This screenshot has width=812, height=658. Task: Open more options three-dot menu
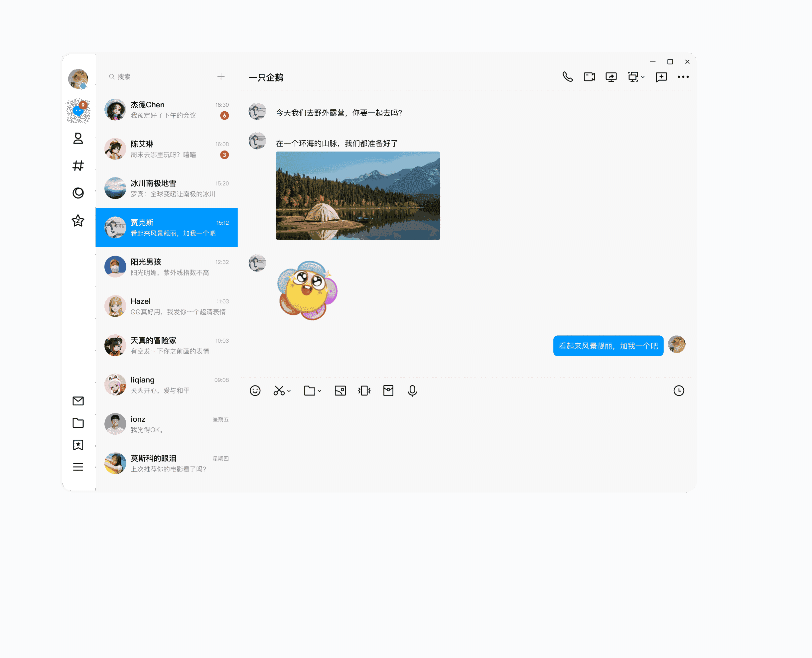click(x=683, y=77)
